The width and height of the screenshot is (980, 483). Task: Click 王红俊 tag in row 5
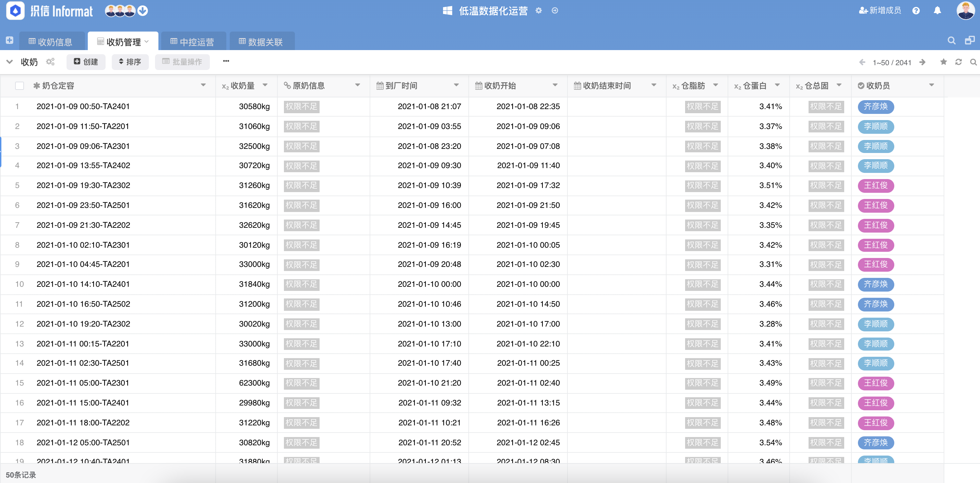coord(876,185)
